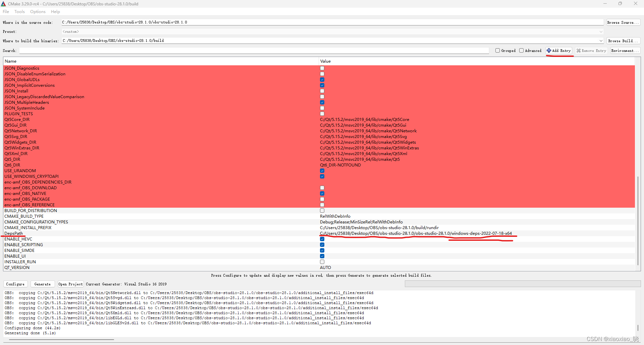The height and width of the screenshot is (345, 644).
Task: Click the Browse Source button
Action: tap(623, 22)
